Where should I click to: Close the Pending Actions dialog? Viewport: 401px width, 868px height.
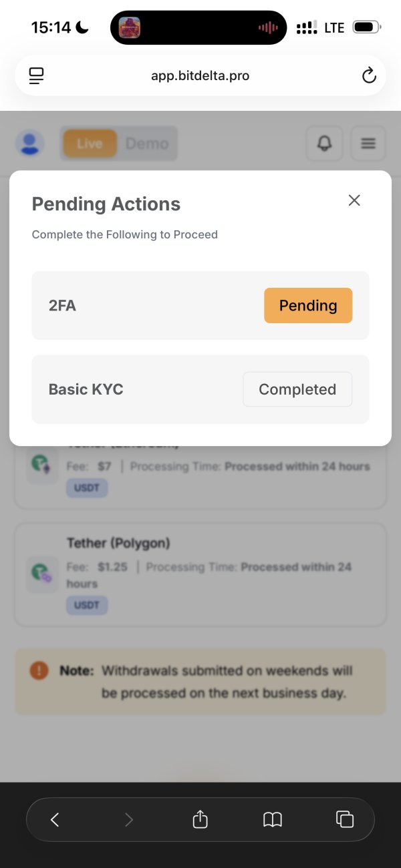coord(354,200)
